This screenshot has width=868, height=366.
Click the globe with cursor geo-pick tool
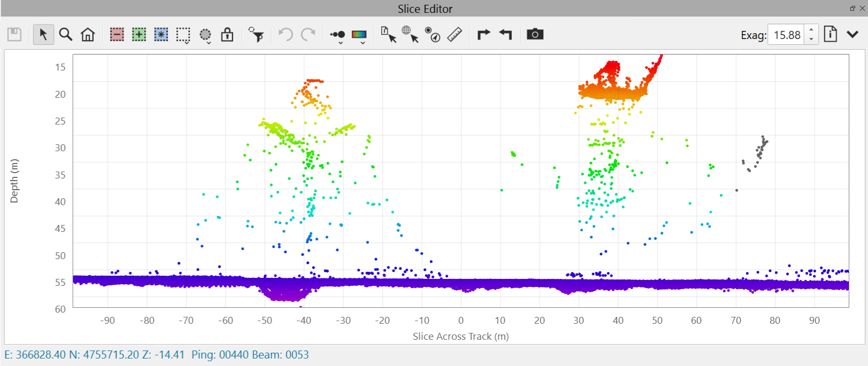[410, 35]
